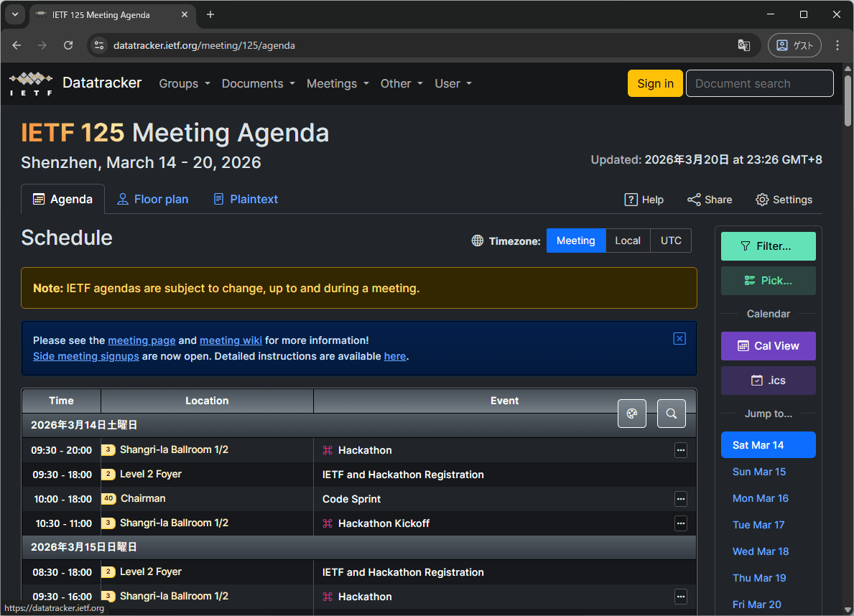Click the yellow Sign in button
This screenshot has height=616, width=854.
(x=655, y=83)
